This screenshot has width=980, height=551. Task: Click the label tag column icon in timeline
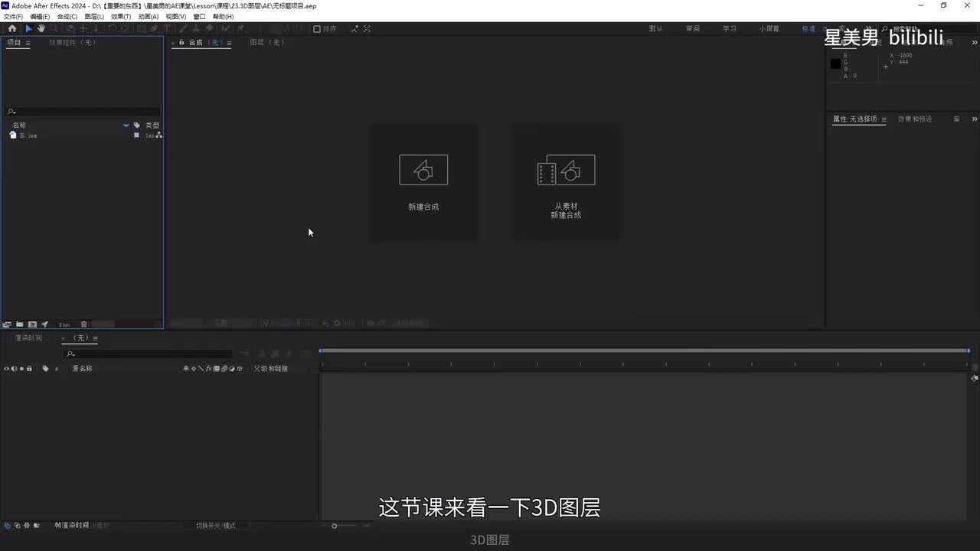click(x=45, y=369)
